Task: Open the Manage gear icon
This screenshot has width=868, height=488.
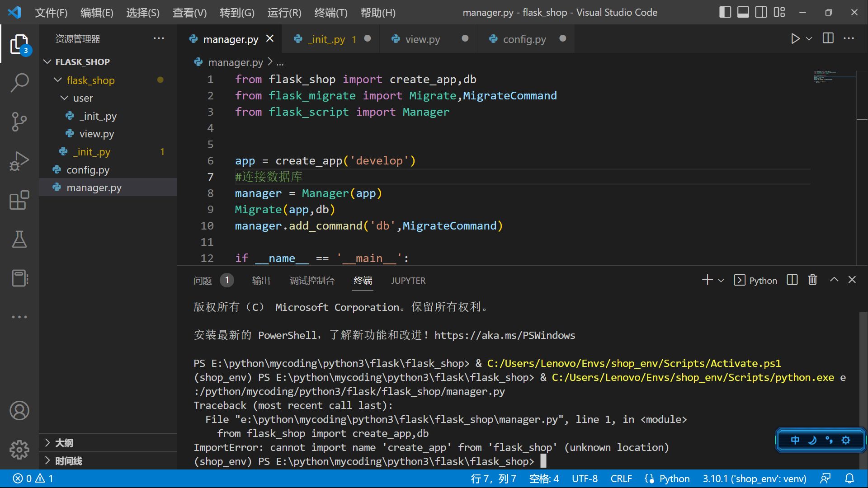Action: [19, 450]
